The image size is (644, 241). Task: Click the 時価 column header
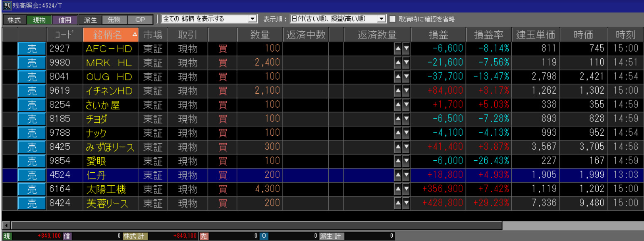[583, 35]
